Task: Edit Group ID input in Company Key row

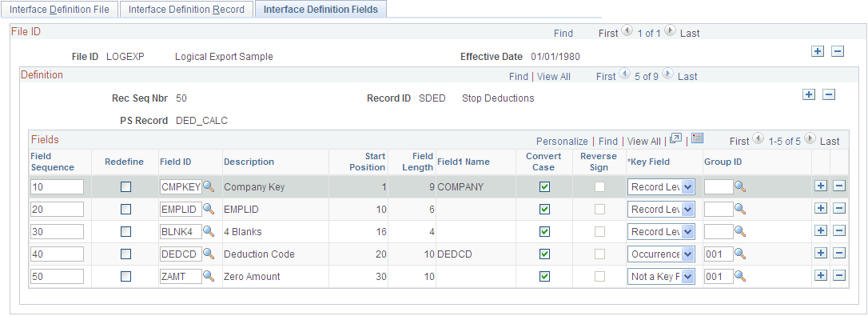Action: pos(719,187)
